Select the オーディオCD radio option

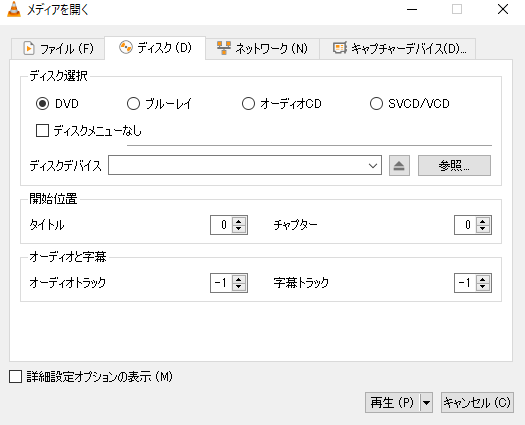coord(248,104)
